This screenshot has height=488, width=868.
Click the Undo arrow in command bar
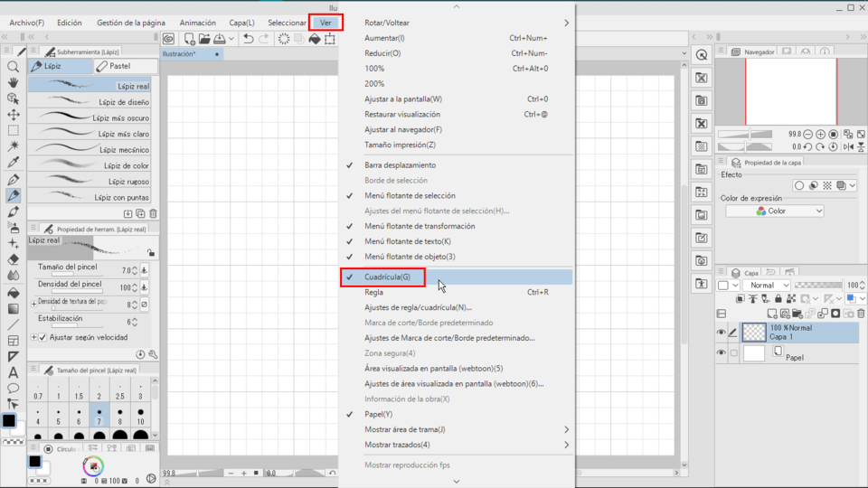[x=248, y=39]
